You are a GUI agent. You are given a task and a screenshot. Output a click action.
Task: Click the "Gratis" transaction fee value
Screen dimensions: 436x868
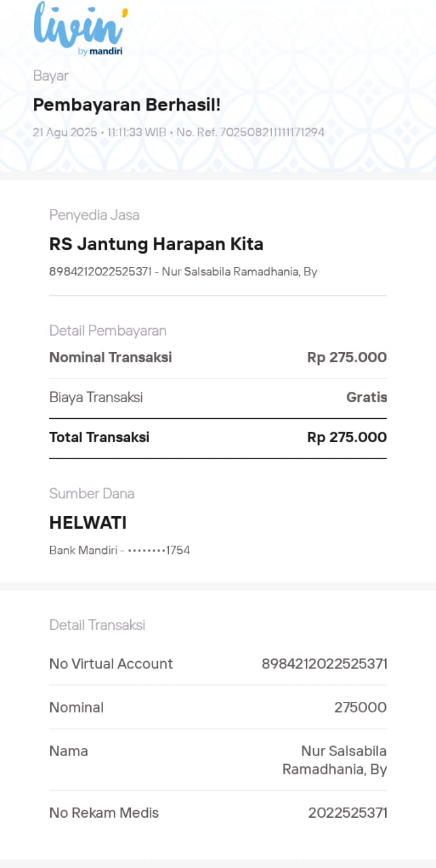pyautogui.click(x=366, y=397)
